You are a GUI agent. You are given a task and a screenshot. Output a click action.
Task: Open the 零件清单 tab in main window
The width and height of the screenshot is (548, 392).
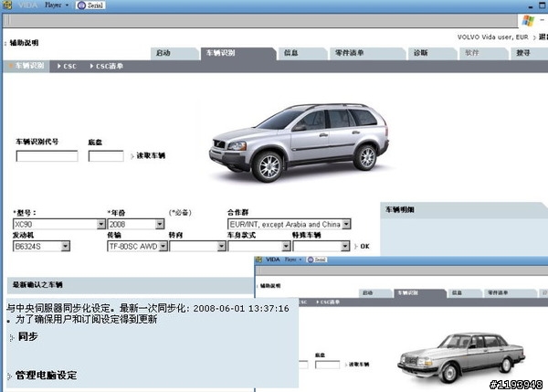367,53
